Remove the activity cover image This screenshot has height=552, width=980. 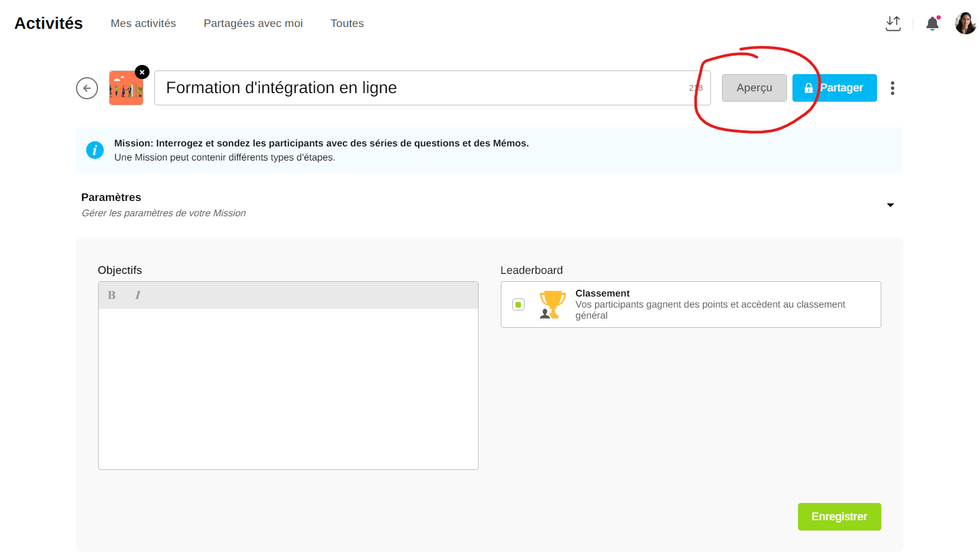pos(142,72)
